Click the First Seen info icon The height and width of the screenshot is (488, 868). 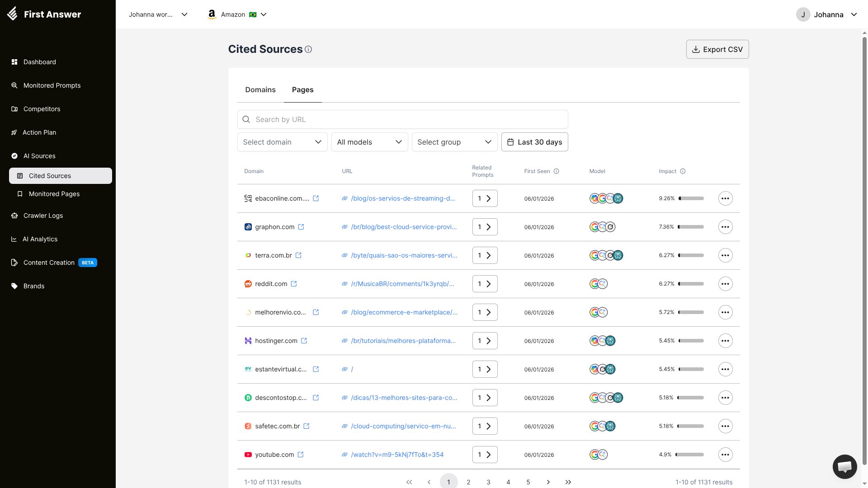557,171
